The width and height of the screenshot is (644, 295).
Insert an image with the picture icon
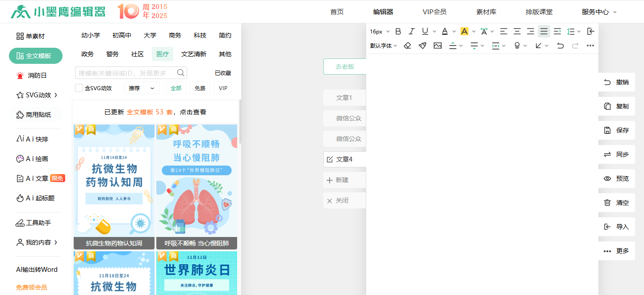pyautogui.click(x=438, y=46)
